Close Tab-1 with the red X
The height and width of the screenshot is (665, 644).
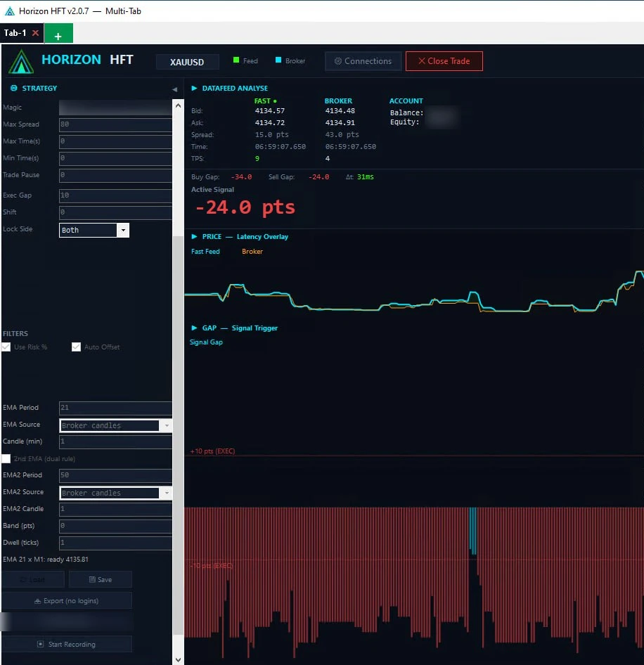point(36,32)
